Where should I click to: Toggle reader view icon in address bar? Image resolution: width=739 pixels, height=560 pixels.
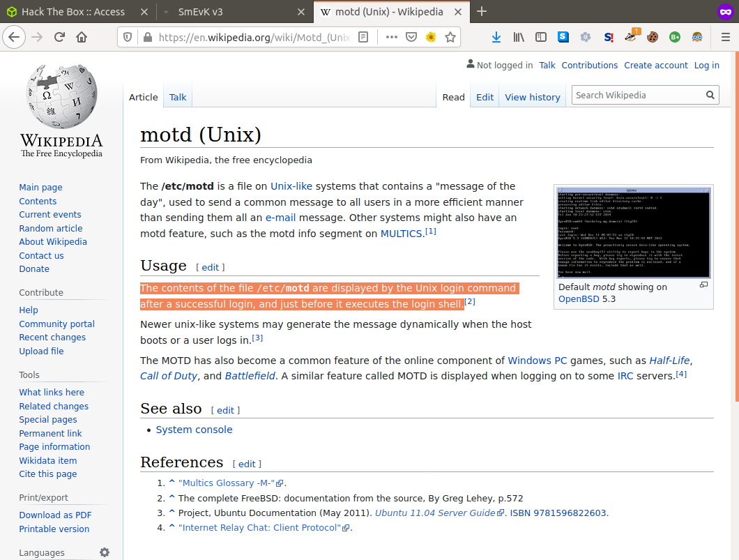pos(363,37)
